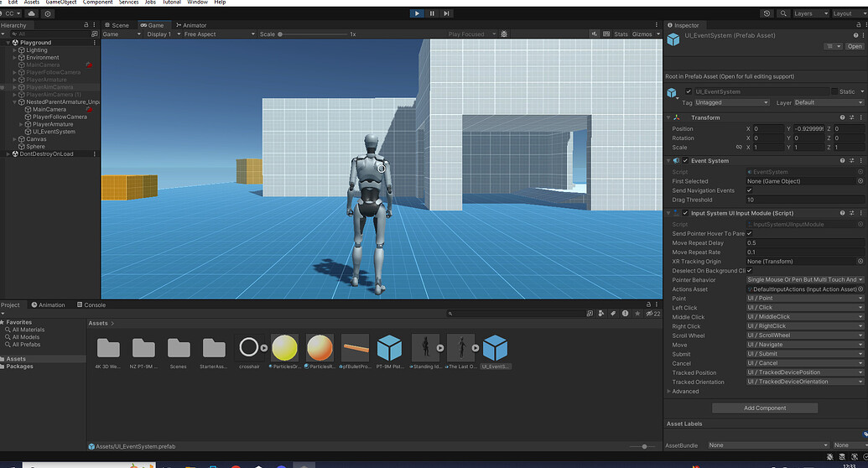Click the Play button in the toolbar

417,13
